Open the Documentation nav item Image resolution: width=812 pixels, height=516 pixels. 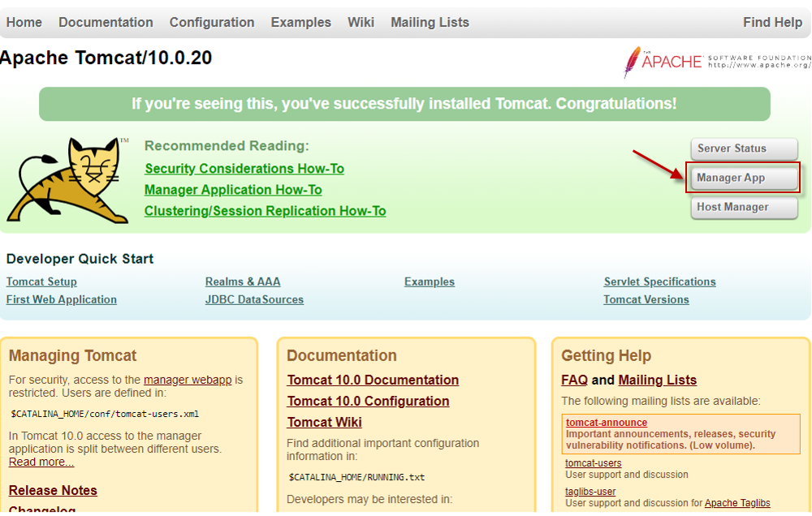point(106,22)
